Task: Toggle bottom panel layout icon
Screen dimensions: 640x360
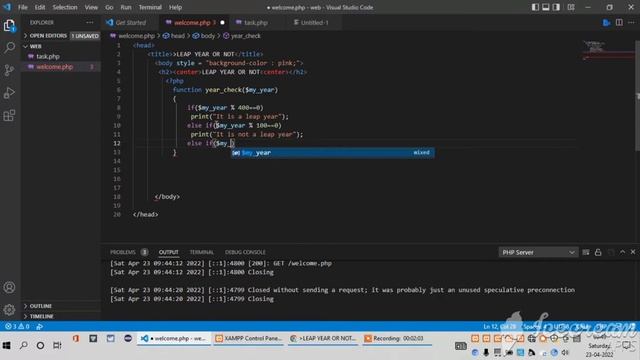Action: 546,7
